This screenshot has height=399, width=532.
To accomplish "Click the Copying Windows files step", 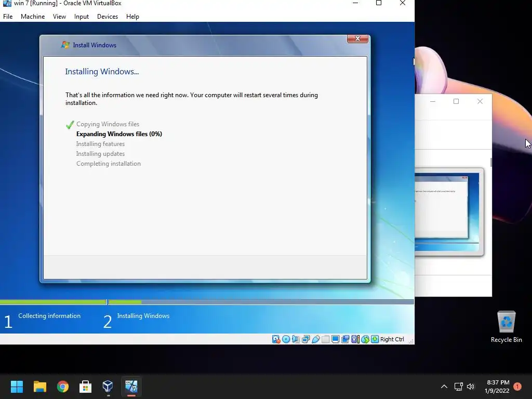I will tap(108, 124).
